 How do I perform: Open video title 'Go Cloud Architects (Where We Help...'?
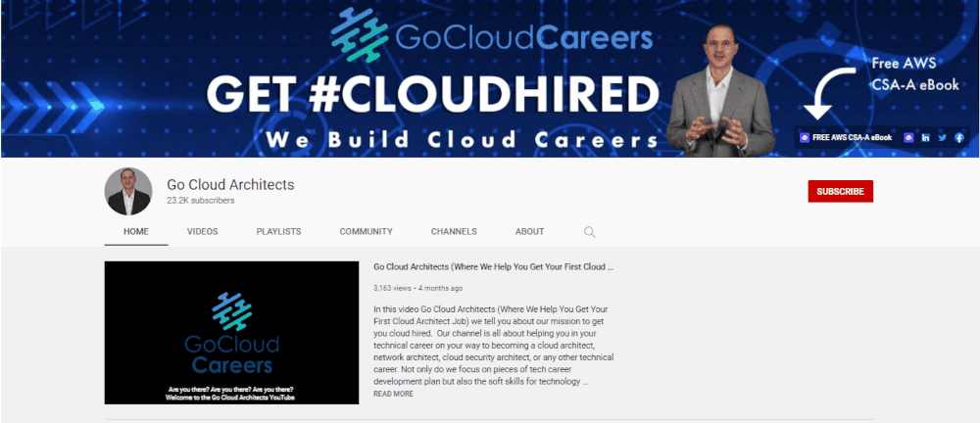point(493,266)
